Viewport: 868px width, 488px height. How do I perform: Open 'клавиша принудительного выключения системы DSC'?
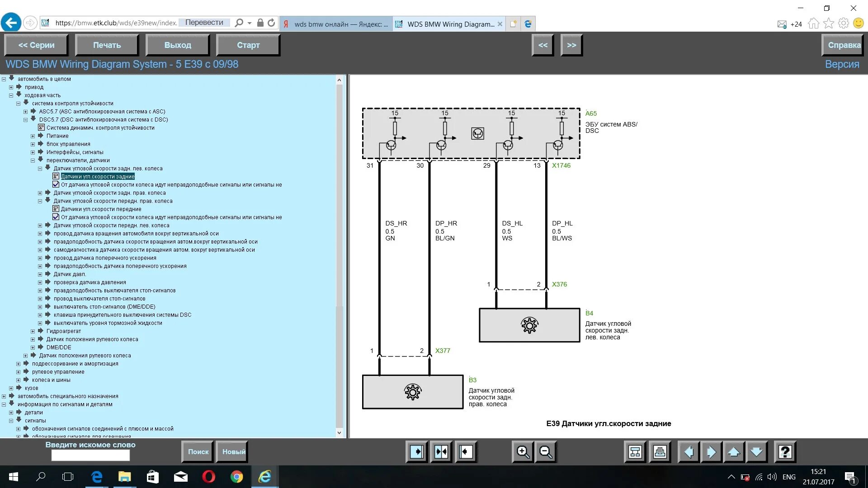coord(123,315)
